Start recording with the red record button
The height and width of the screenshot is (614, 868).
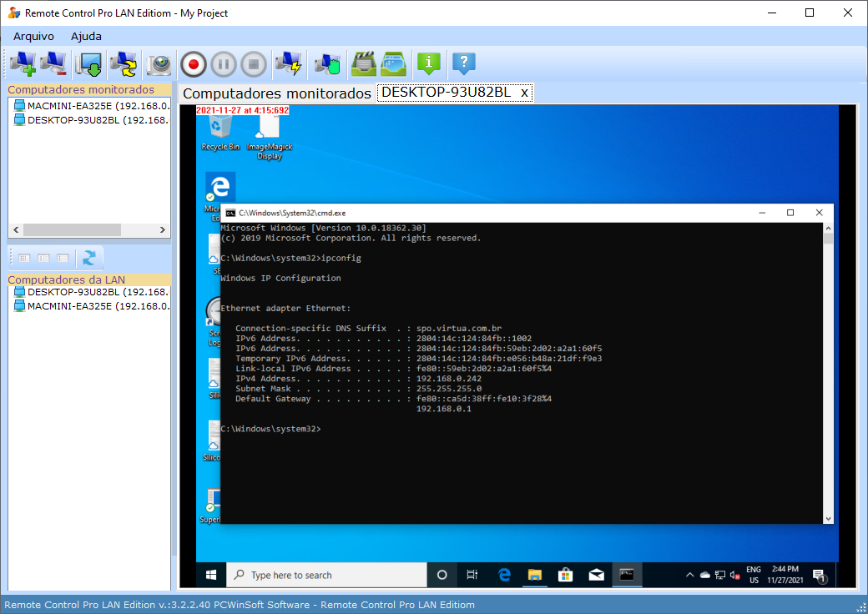click(x=194, y=63)
